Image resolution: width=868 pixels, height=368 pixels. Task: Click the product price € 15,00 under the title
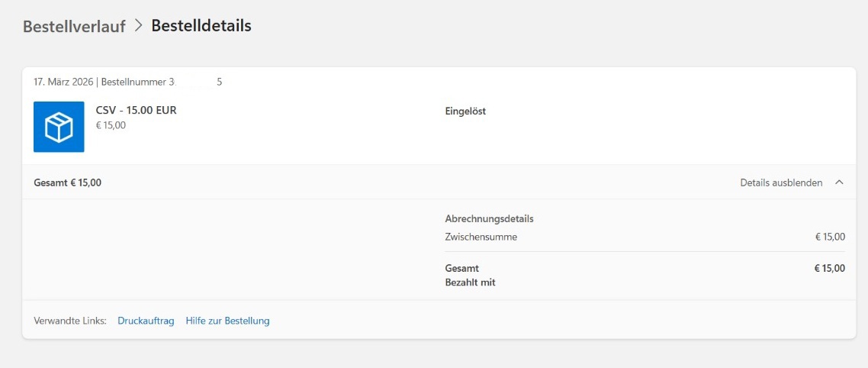click(111, 125)
